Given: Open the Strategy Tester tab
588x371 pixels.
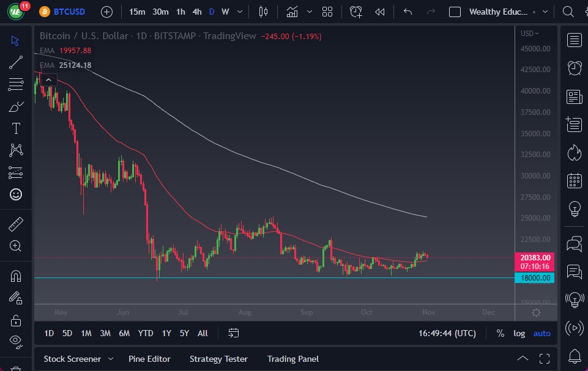Looking at the screenshot, I should click(x=218, y=359).
